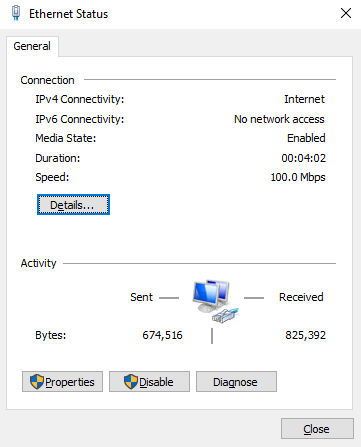Disable the Ethernet adapter
The height and width of the screenshot is (447, 361).
149,382
